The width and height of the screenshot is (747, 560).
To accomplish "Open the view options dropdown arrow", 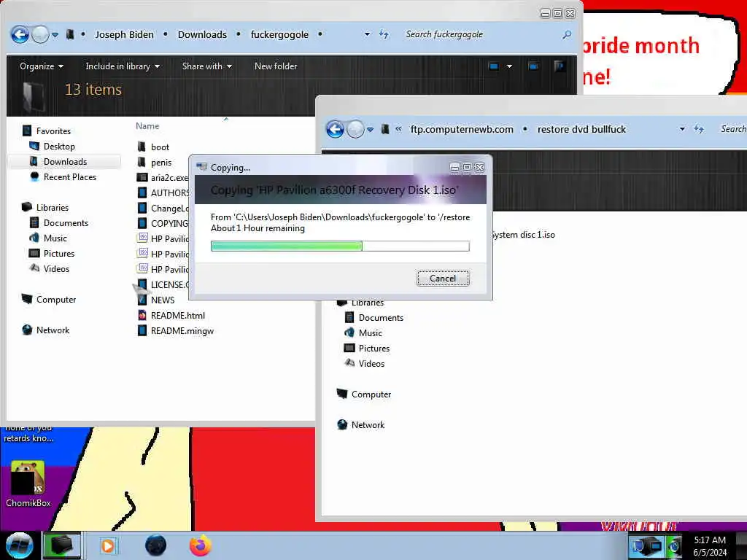I will pos(509,66).
